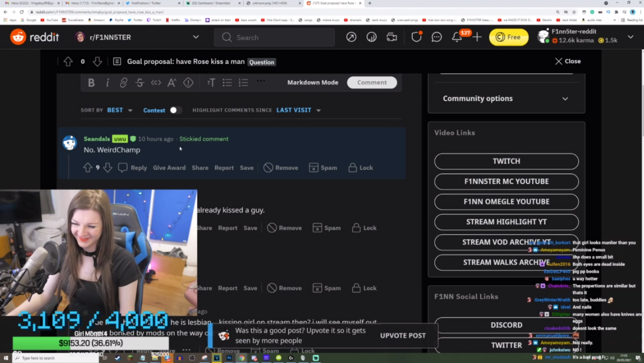The width and height of the screenshot is (644, 363).
Task: Switch to Markdown Mode
Action: point(313,82)
